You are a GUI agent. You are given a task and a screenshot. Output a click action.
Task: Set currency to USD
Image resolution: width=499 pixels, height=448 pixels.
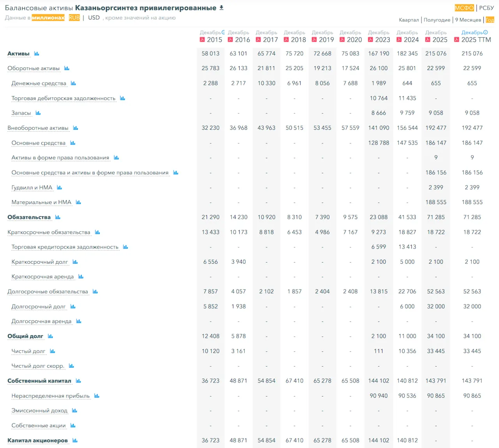[x=94, y=18]
